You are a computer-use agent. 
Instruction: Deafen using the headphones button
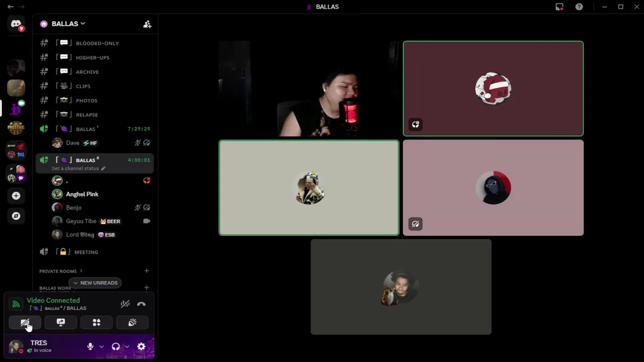click(x=116, y=346)
